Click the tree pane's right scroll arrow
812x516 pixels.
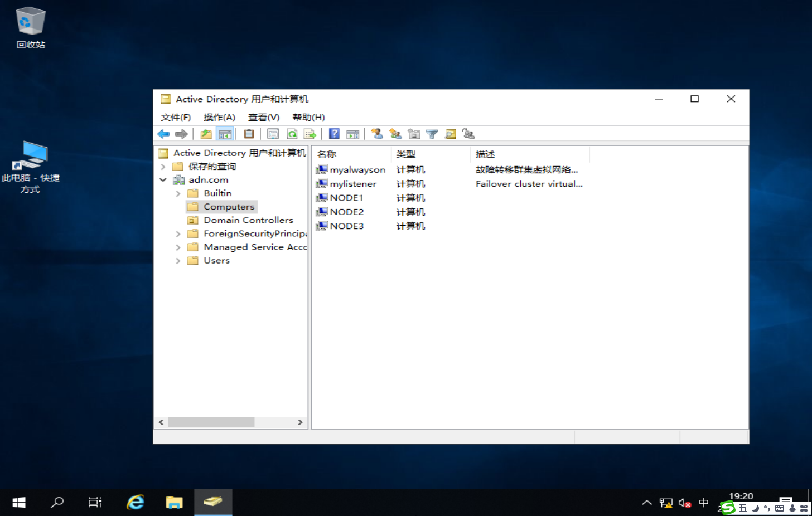300,422
